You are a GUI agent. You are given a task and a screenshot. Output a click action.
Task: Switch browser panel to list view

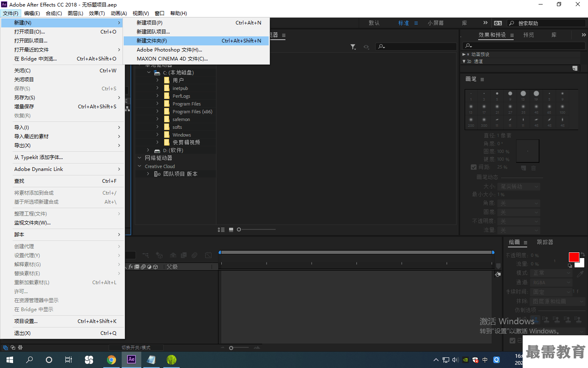221,230
